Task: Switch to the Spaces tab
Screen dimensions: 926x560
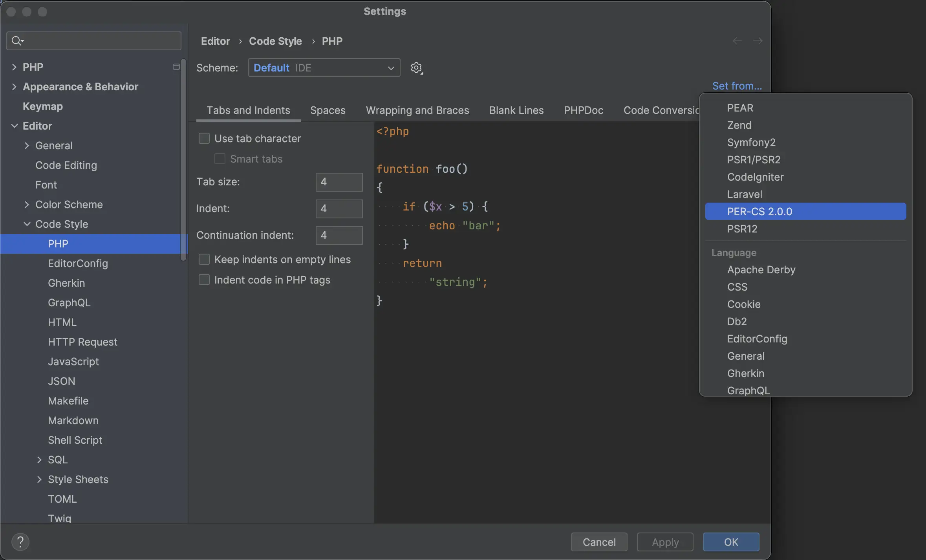Action: [x=328, y=110]
